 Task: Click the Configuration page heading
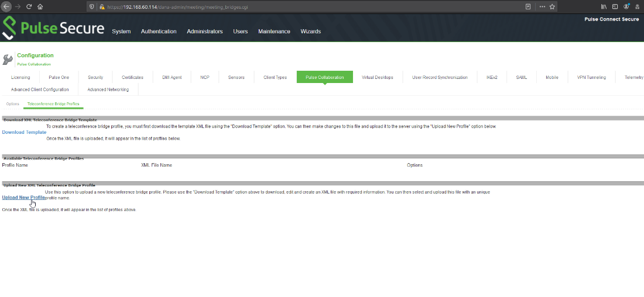[x=35, y=56]
